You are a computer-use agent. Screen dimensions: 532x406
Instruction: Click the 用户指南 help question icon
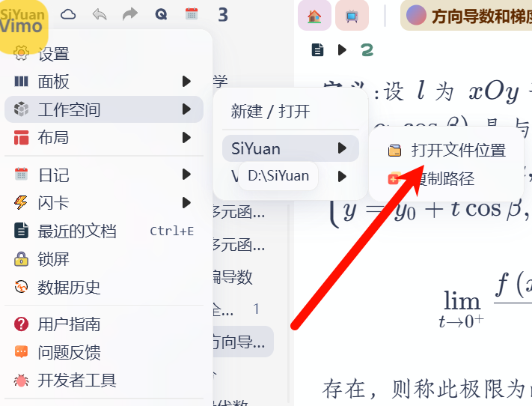[21, 324]
